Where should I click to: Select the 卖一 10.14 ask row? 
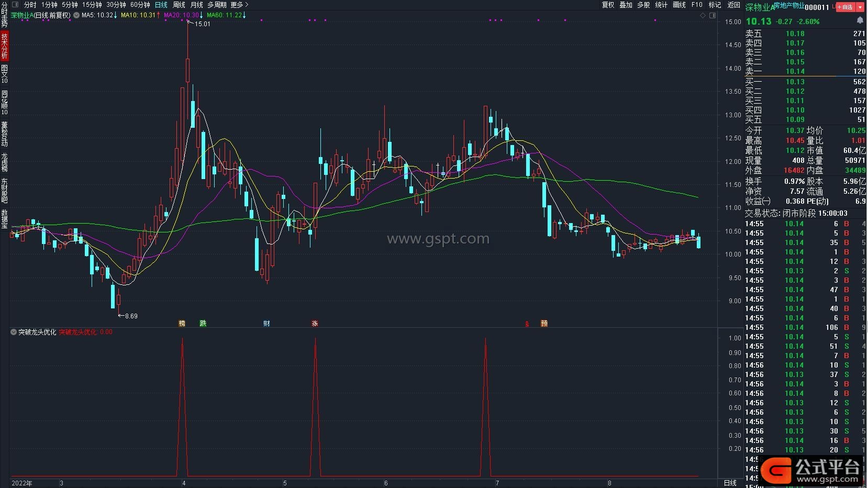pyautogui.click(x=805, y=71)
